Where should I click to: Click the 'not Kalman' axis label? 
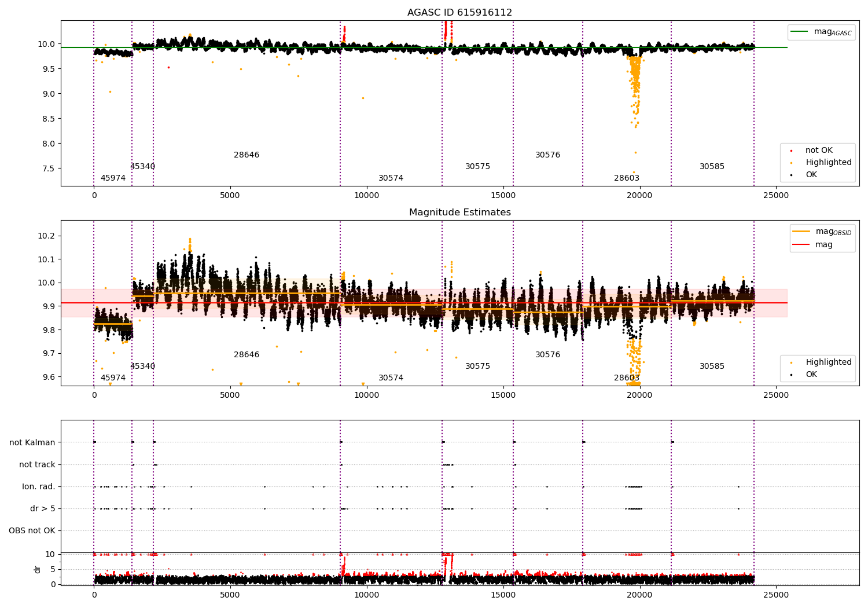(x=32, y=442)
